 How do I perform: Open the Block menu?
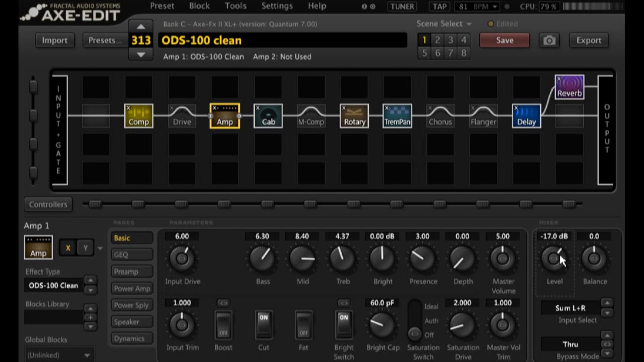coord(199,6)
